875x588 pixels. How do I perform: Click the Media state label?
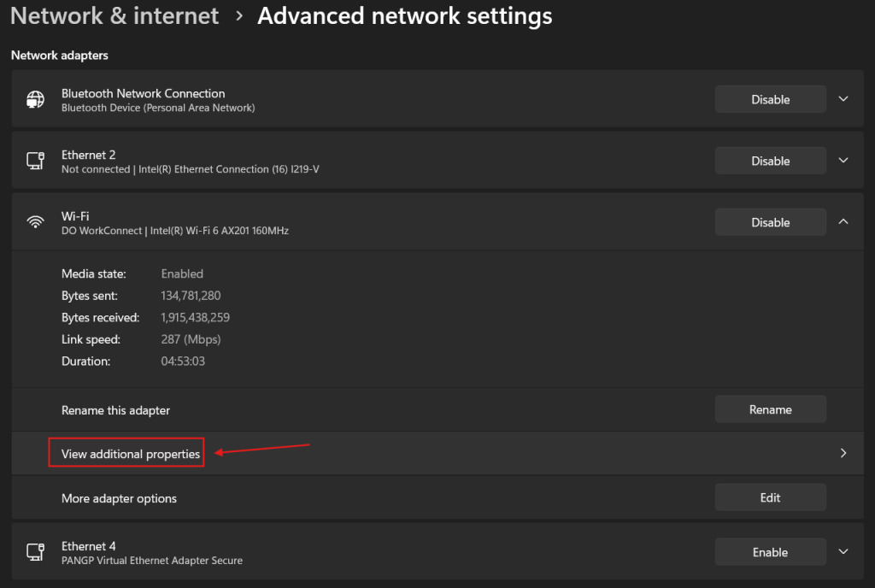(x=94, y=274)
